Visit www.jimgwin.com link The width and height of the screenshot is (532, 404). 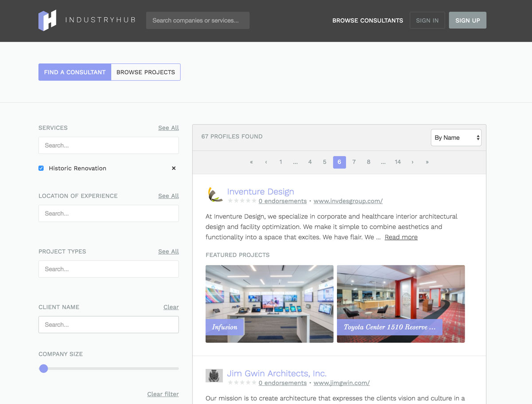[x=342, y=383]
